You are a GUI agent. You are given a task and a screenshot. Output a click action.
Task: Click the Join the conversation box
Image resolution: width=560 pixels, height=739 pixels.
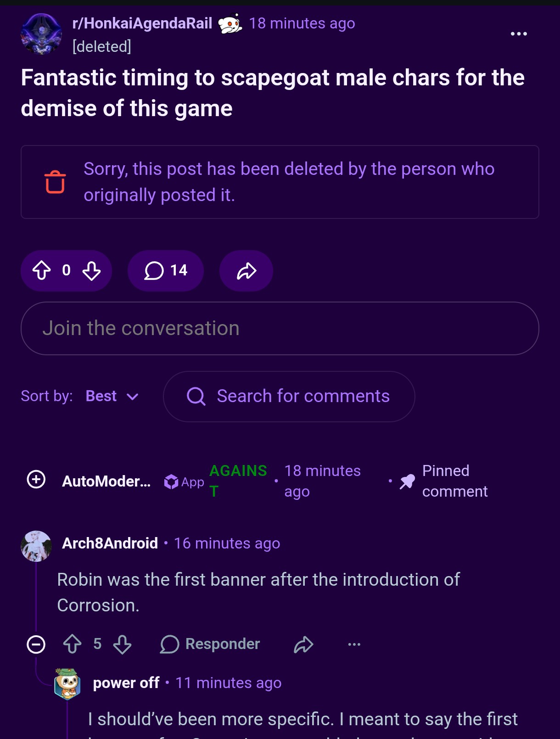click(x=280, y=328)
